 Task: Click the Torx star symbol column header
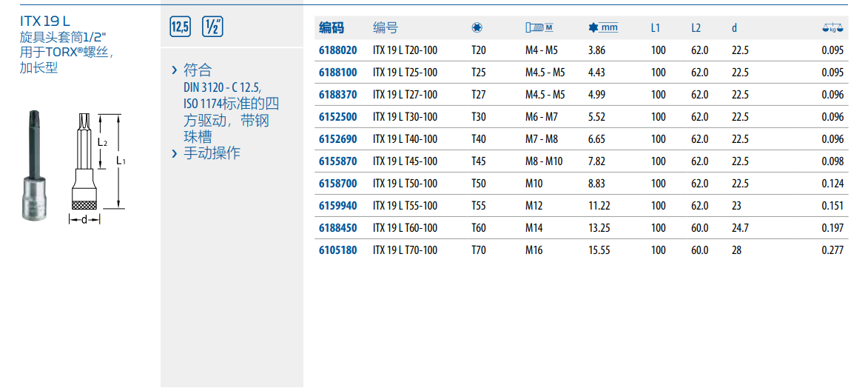[x=477, y=28]
